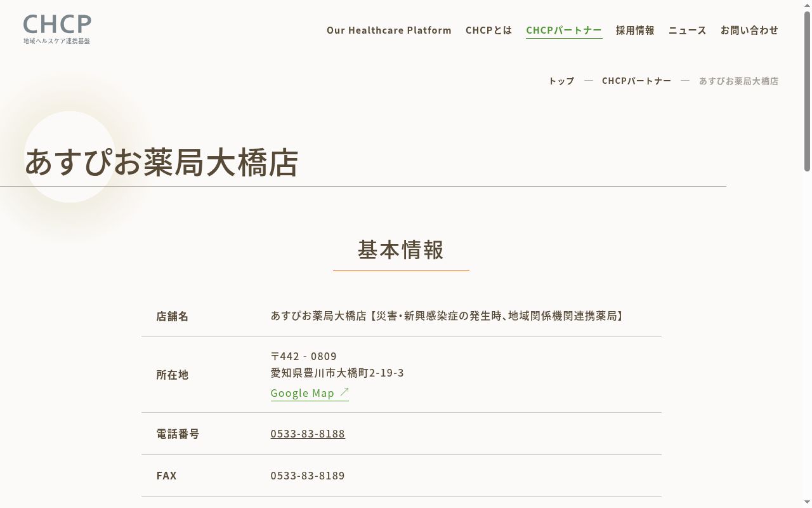Click the arrow icon beside Google Map
Screen dimensions: 812x508
[x=344, y=392]
